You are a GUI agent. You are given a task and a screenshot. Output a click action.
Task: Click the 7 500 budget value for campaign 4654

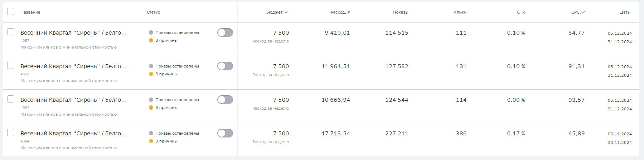(281, 100)
